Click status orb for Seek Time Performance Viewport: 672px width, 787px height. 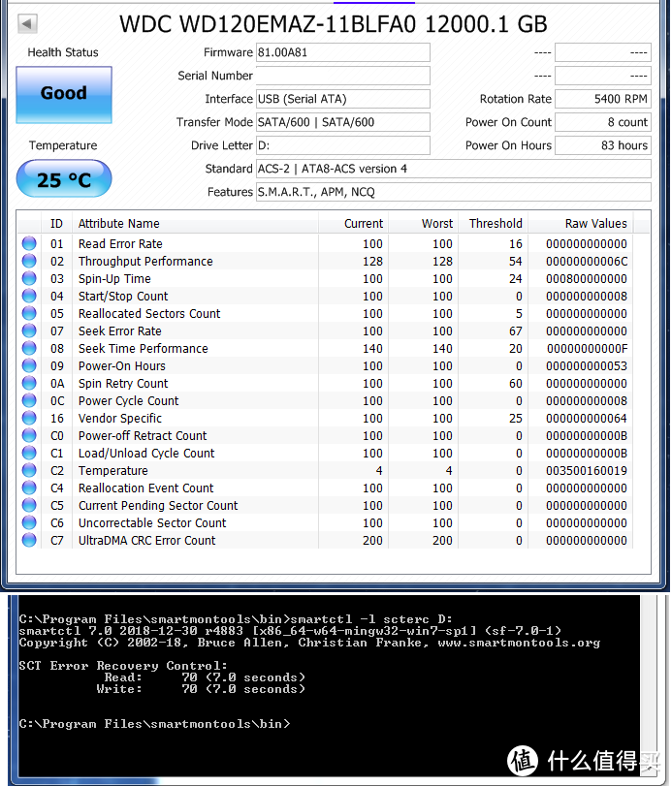[x=29, y=348]
